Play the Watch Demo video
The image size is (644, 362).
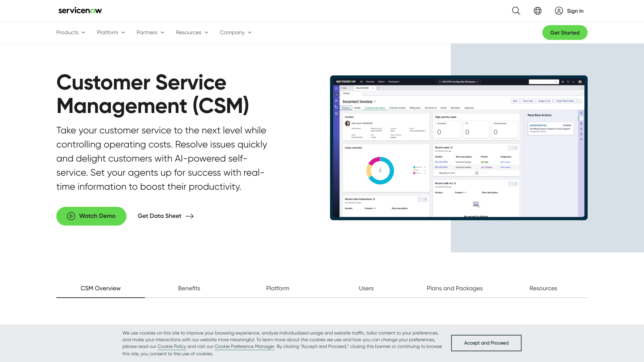(91, 216)
